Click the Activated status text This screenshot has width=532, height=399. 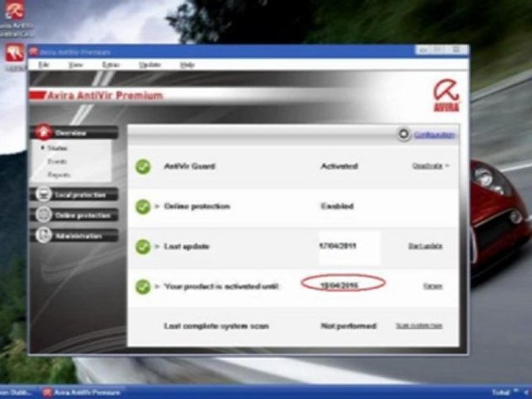tap(339, 166)
